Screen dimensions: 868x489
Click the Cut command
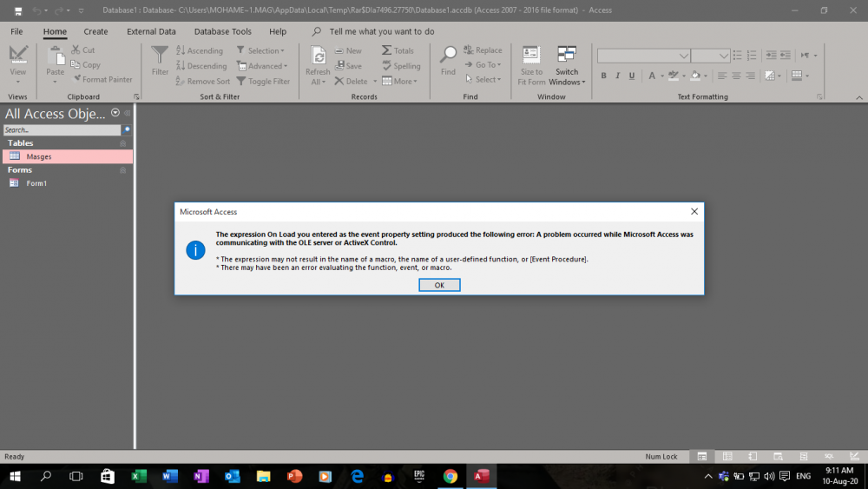point(83,50)
